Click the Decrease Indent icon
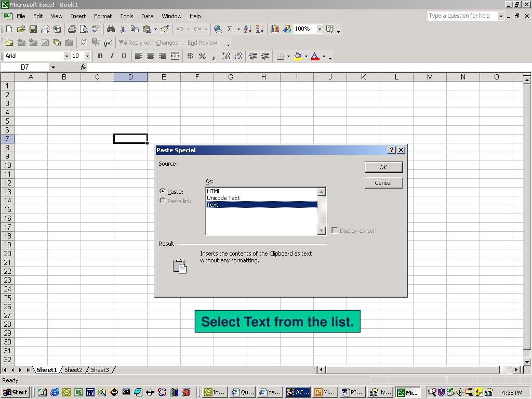Viewport: 532px width, 399px height. (253, 56)
